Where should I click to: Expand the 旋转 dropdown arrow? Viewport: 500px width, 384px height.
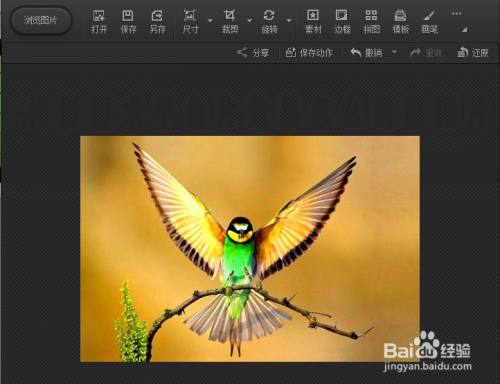point(289,21)
